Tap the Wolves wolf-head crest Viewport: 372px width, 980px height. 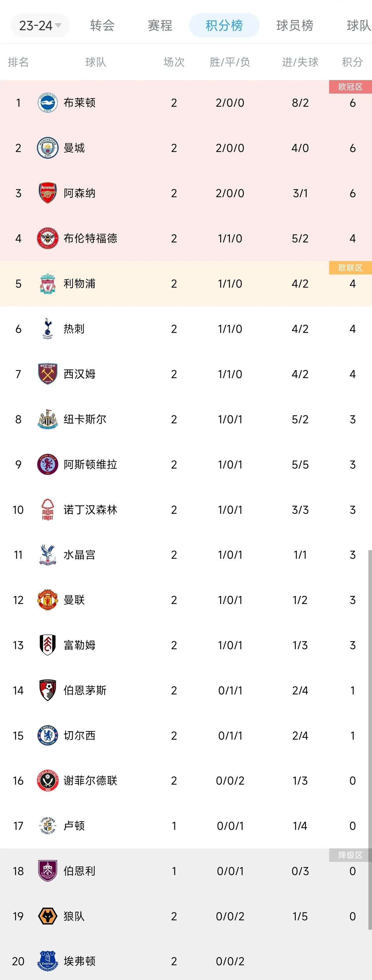pyautogui.click(x=48, y=916)
